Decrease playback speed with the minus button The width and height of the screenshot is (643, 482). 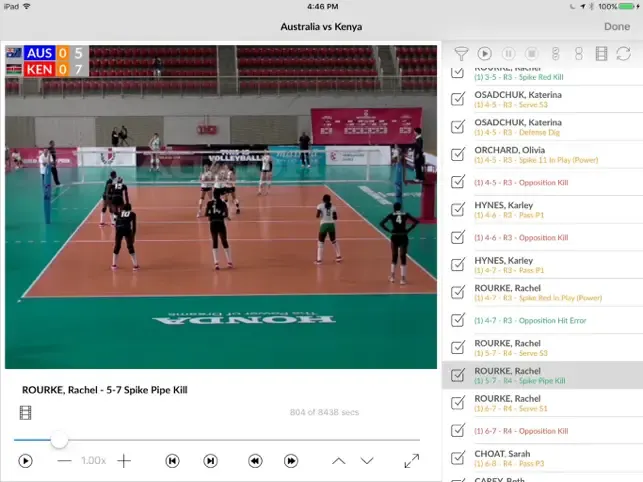[64, 461]
